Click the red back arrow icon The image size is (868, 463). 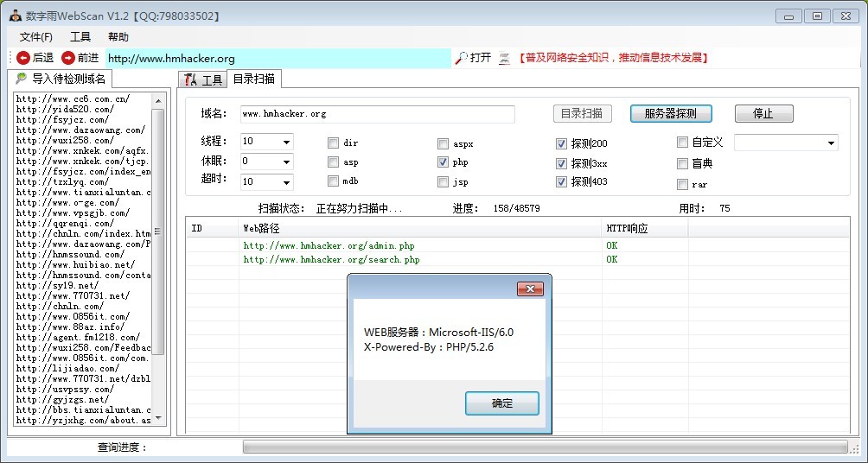[x=23, y=58]
